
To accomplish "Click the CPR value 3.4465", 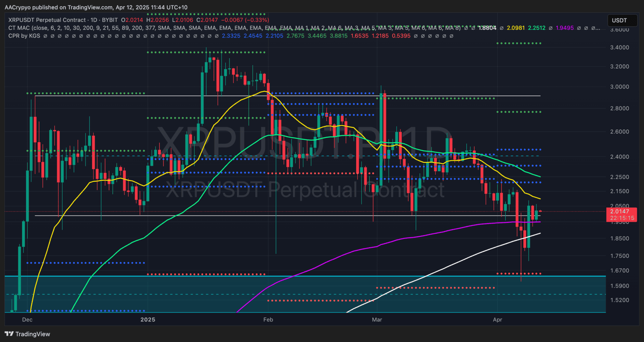I will (x=317, y=36).
